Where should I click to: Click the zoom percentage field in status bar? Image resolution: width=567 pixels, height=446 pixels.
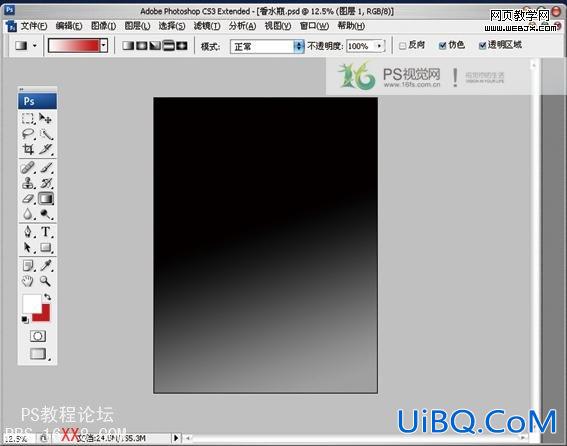pyautogui.click(x=19, y=439)
